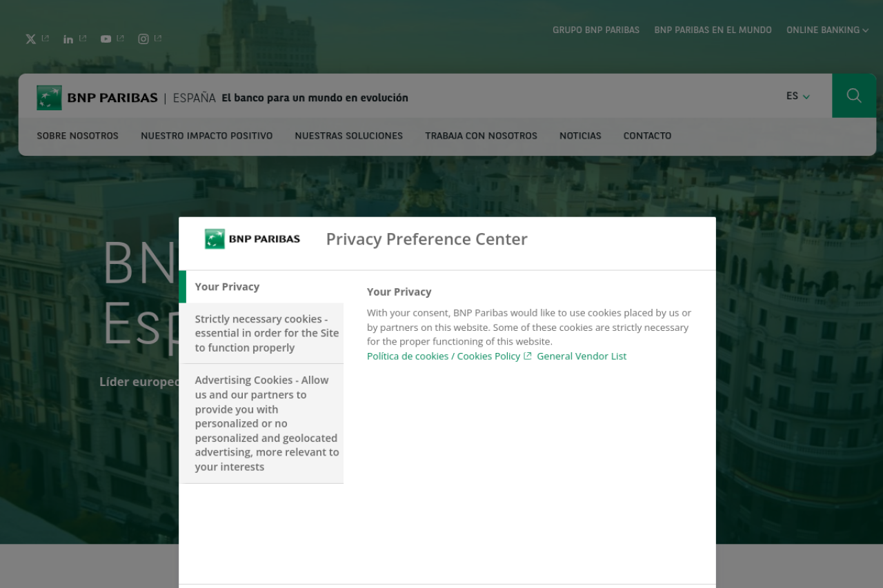The width and height of the screenshot is (883, 588).
Task: Open BNP Paribas YouTube channel
Action: pos(112,39)
